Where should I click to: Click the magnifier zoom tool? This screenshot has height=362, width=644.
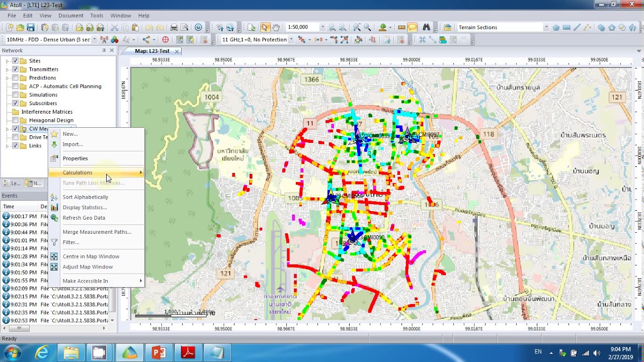click(367, 27)
